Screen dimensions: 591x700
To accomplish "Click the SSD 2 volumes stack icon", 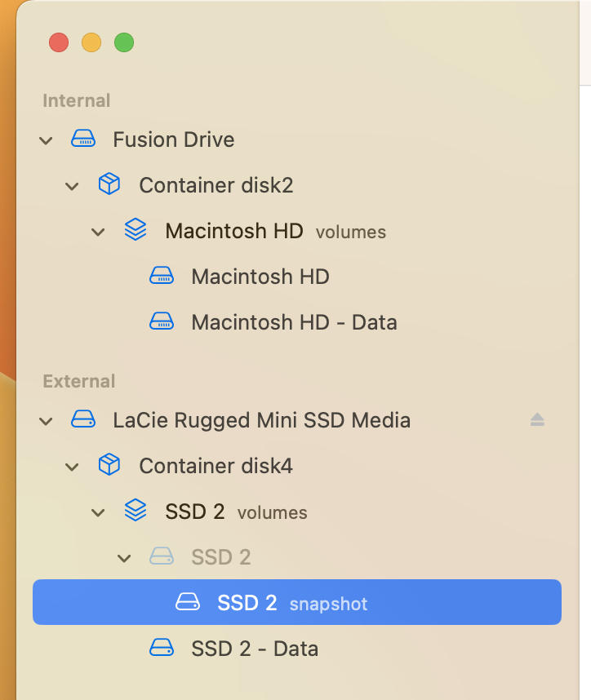I will [x=136, y=512].
